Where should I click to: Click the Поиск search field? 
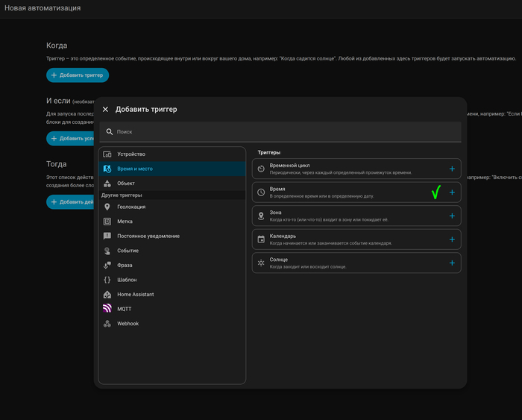coord(283,131)
